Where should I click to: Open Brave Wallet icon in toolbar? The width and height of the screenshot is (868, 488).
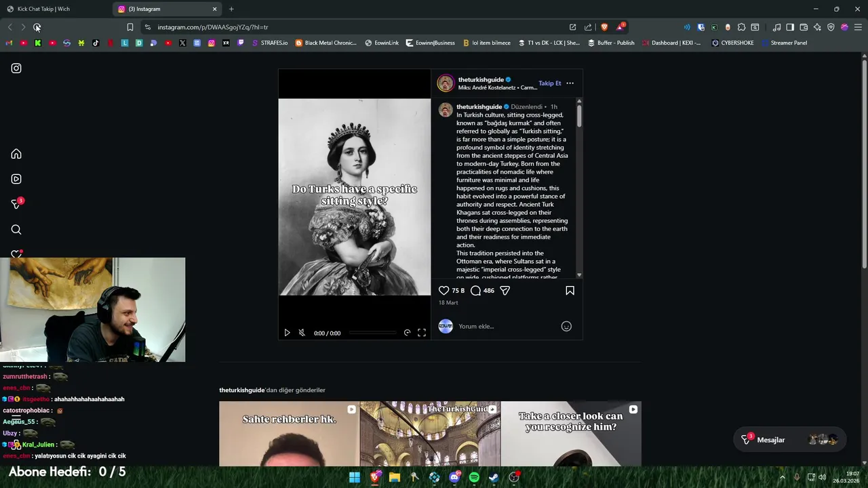point(804,27)
